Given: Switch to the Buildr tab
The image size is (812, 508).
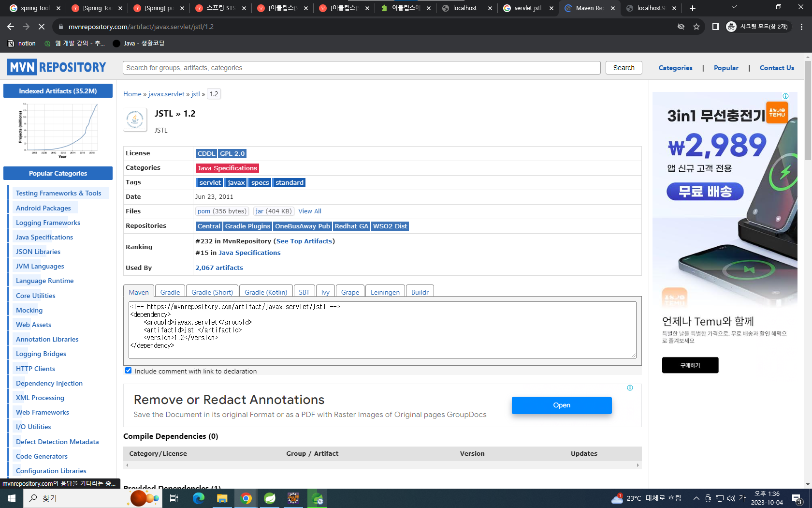Looking at the screenshot, I should [420, 292].
